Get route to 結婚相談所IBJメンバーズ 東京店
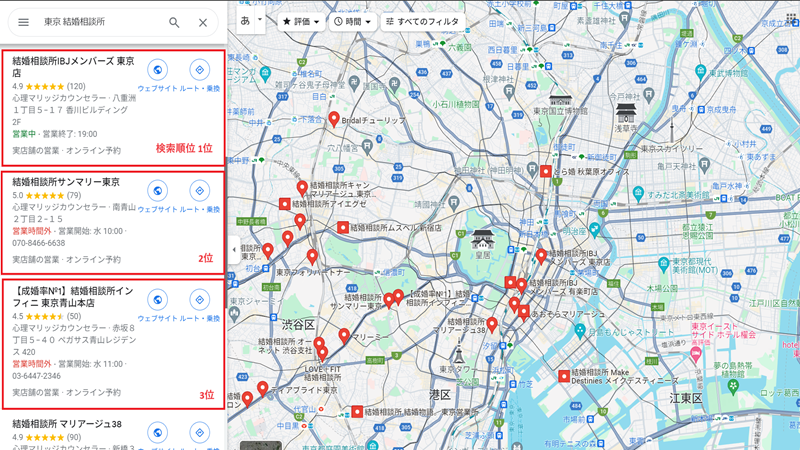The width and height of the screenshot is (800, 450). pyautogui.click(x=199, y=70)
